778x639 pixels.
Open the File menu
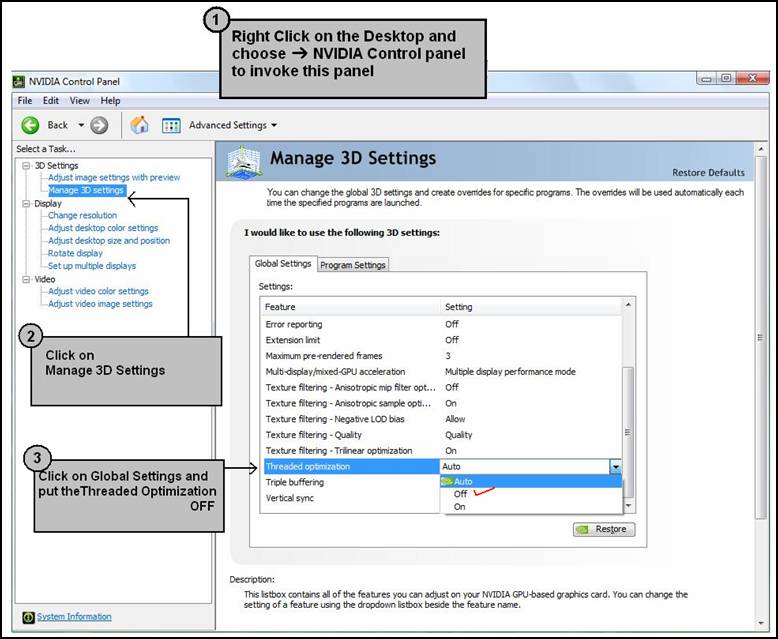(25, 101)
